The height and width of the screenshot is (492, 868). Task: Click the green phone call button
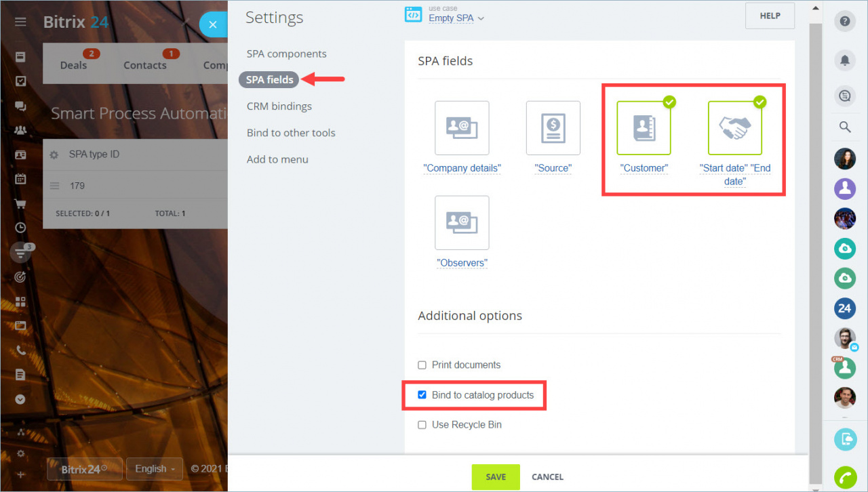845,476
